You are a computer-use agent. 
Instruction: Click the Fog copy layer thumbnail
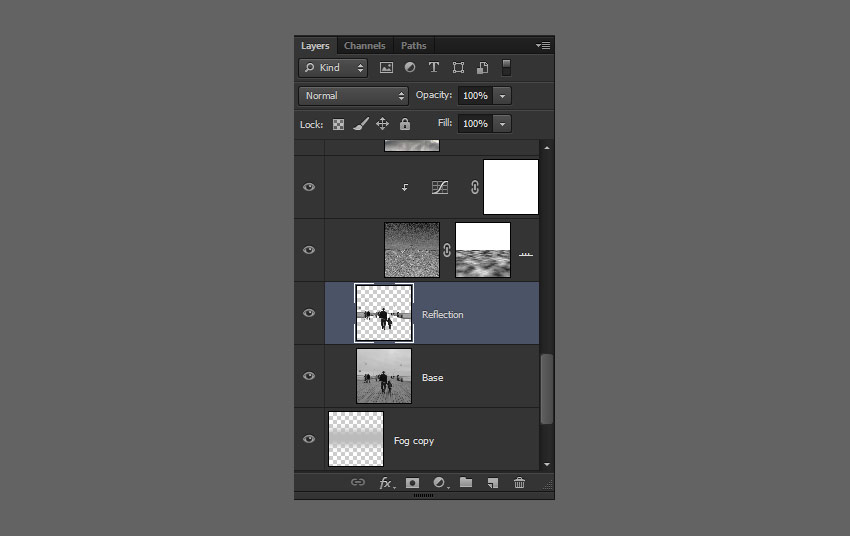[356, 439]
